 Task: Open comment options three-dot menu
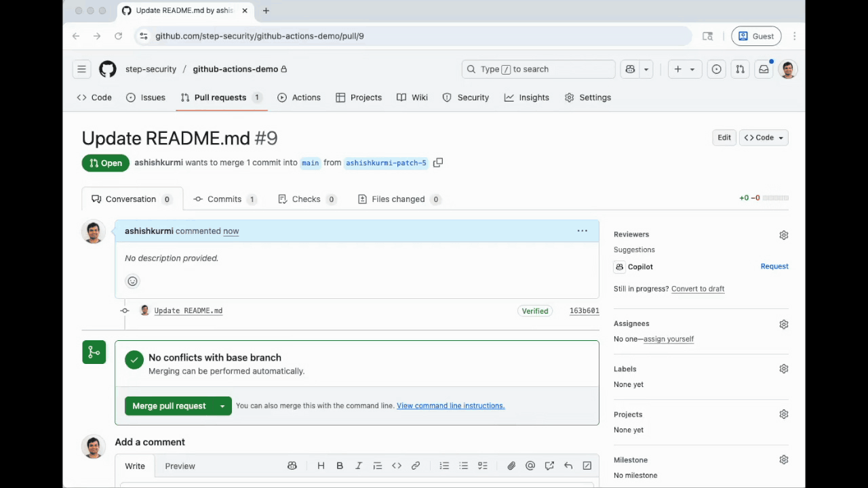(x=583, y=231)
